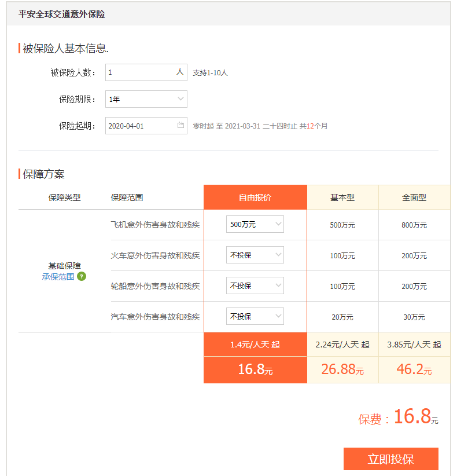Select the 全面型 plan tab

[414, 197]
